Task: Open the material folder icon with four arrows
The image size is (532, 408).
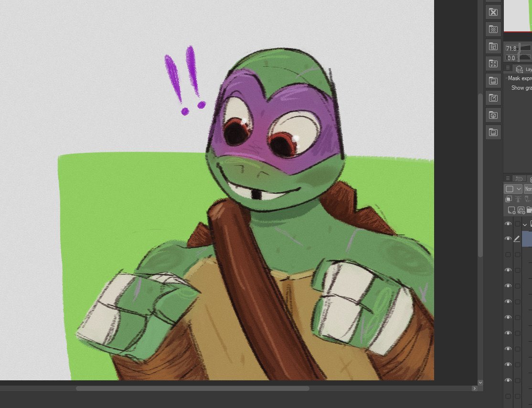Action: [493, 64]
